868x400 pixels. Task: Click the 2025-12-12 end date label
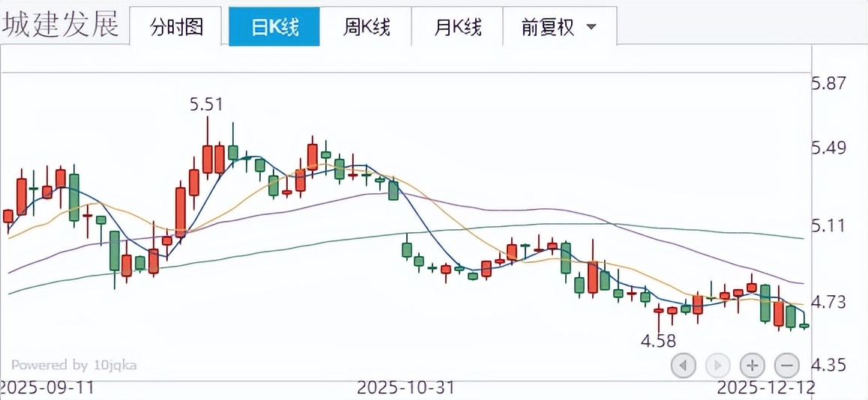pos(766,387)
